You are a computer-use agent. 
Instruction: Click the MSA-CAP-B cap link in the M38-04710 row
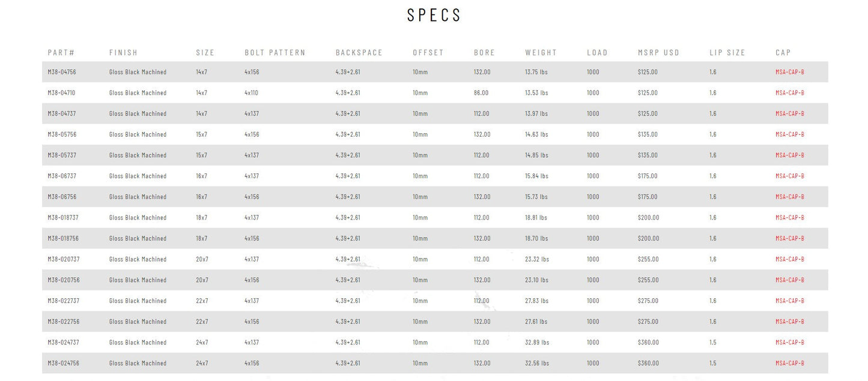tap(789, 93)
